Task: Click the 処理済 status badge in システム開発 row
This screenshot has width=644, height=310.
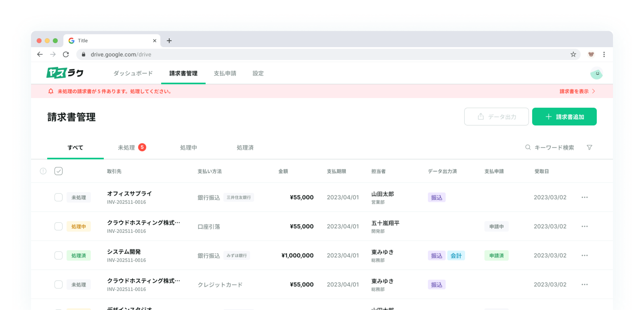Action: tap(79, 256)
